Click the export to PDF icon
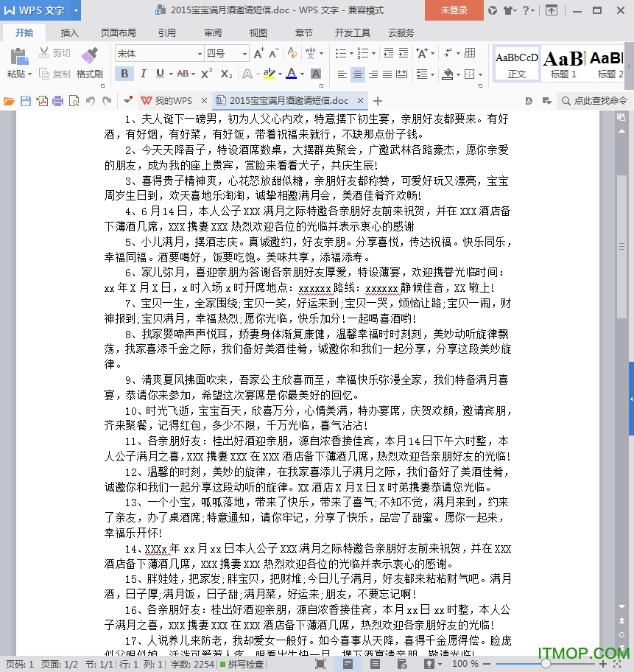The height and width of the screenshot is (672, 634). coord(42,101)
